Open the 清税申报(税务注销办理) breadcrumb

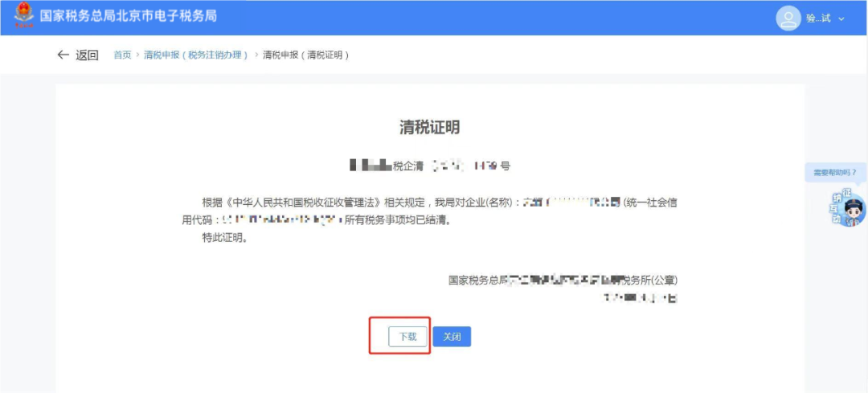tap(196, 55)
